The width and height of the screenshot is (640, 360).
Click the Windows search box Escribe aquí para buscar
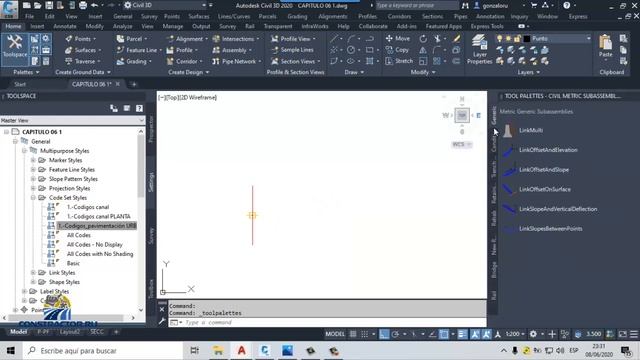pyautogui.click(x=102, y=350)
